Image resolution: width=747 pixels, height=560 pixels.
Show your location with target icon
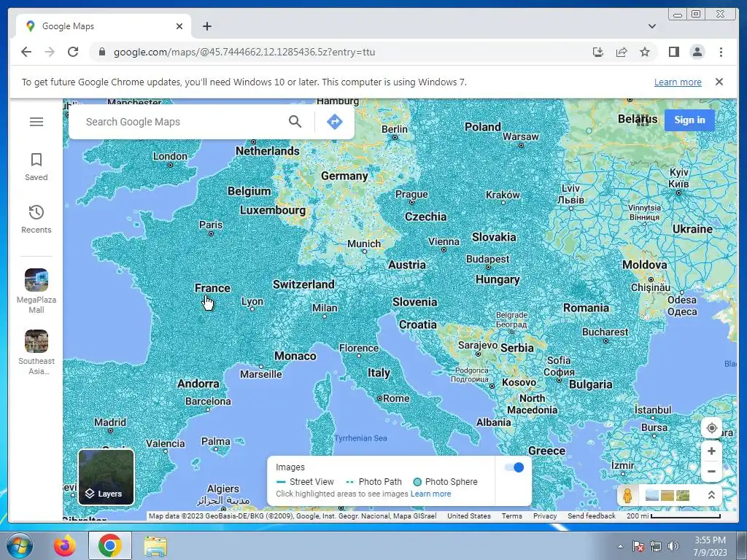pos(711,428)
